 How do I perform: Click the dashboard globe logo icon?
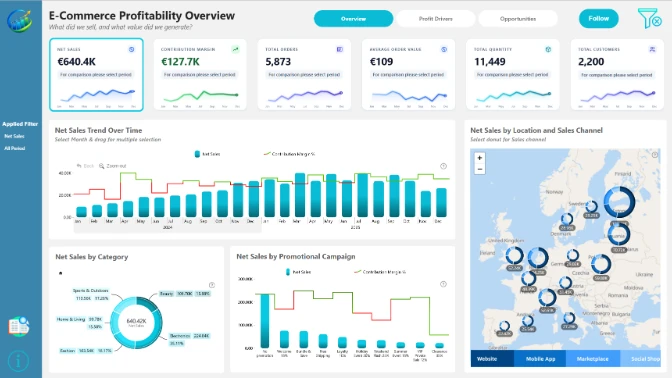[x=19, y=20]
